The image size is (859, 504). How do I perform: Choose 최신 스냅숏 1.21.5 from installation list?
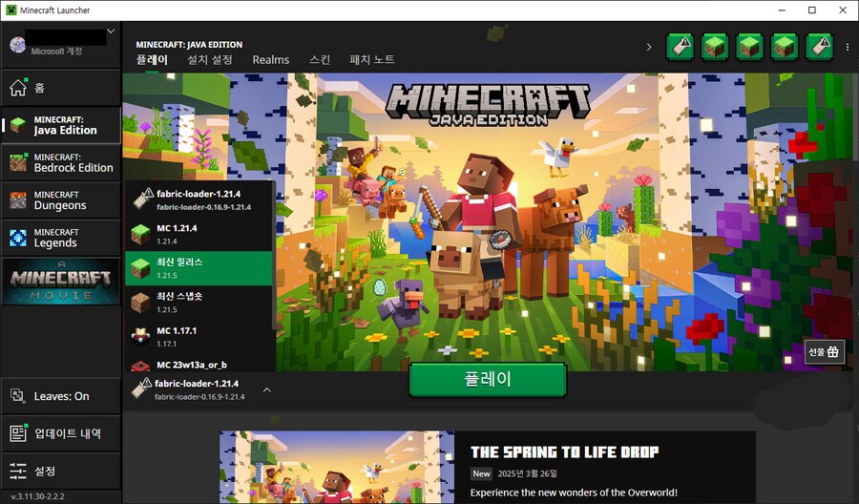click(x=199, y=302)
